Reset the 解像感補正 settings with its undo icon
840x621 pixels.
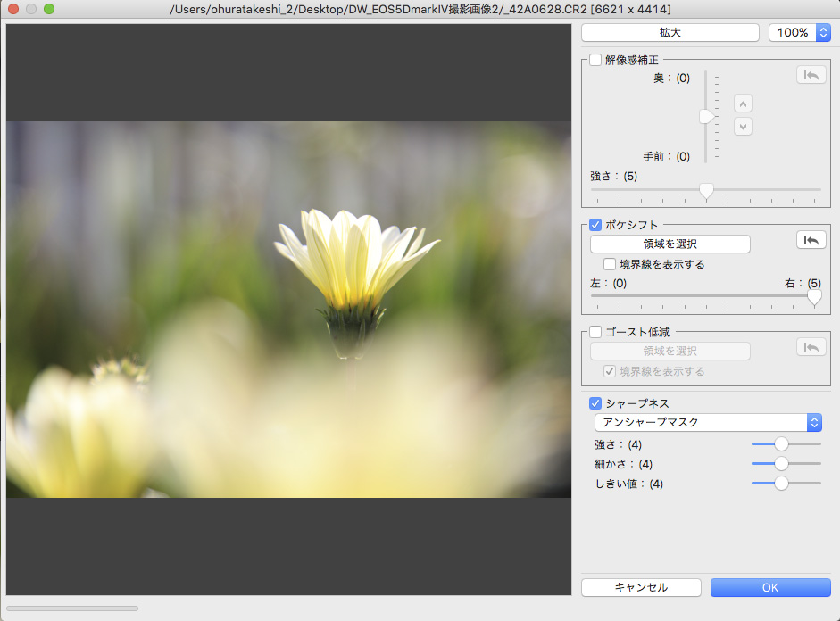click(x=811, y=75)
